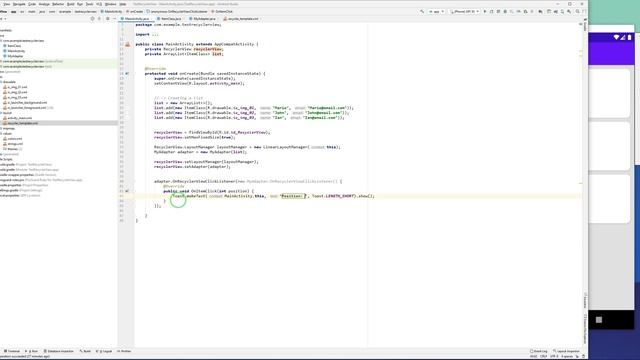
Task: Click the Search Everywhere magnifier icon
Action: (x=577, y=11)
